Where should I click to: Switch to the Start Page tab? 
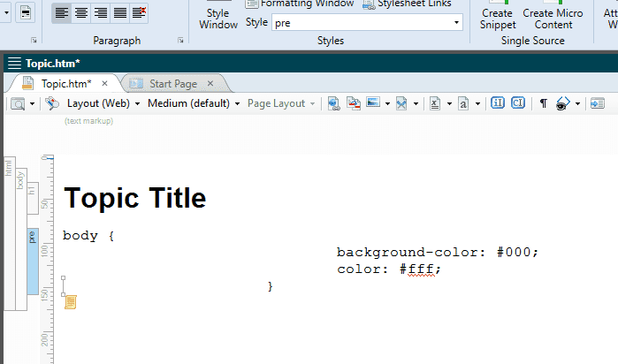click(x=173, y=84)
